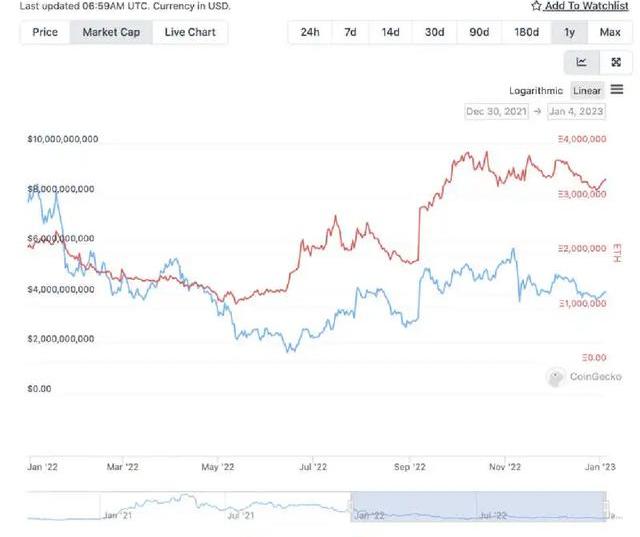Open the chart hamburger menu

617,89
